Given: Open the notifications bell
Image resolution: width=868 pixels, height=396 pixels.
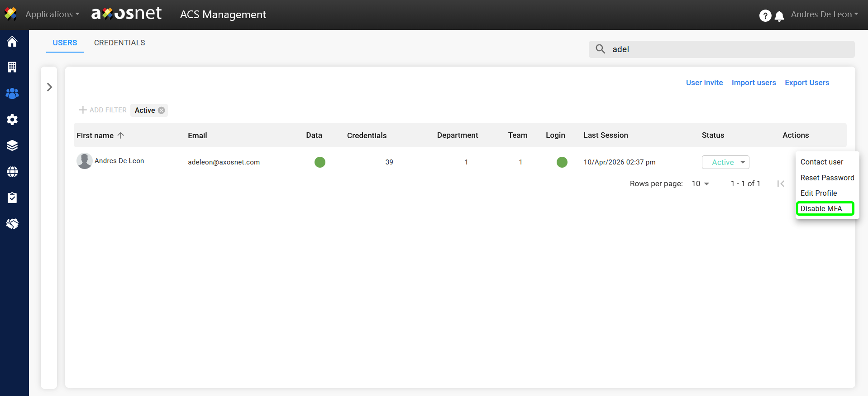Looking at the screenshot, I should (x=779, y=17).
